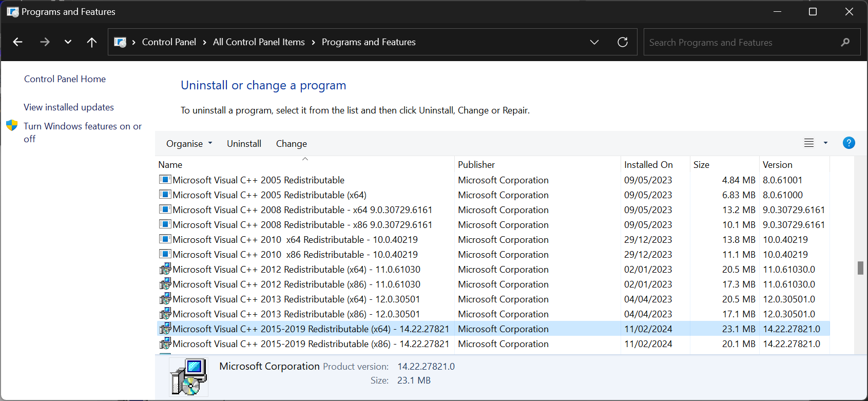The width and height of the screenshot is (868, 401).
Task: Click the Forward navigation arrow
Action: point(45,42)
